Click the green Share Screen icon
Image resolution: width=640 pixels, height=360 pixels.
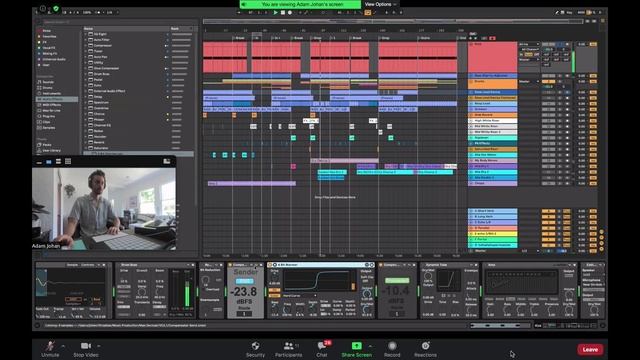coord(356,346)
